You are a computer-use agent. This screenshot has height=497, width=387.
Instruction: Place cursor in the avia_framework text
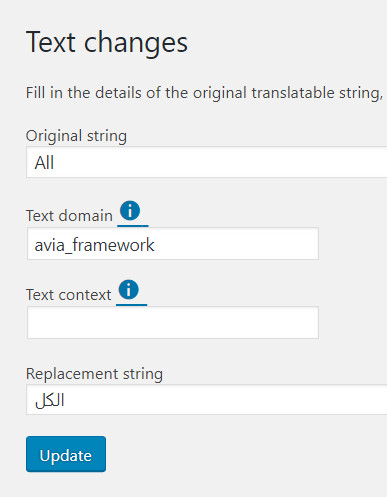click(x=94, y=245)
